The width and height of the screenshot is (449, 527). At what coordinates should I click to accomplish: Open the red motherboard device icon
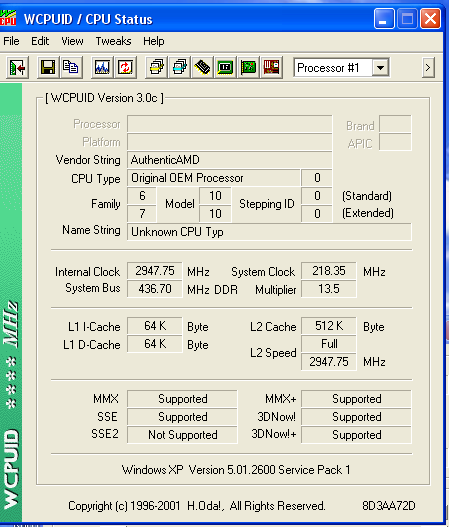pyautogui.click(x=271, y=68)
